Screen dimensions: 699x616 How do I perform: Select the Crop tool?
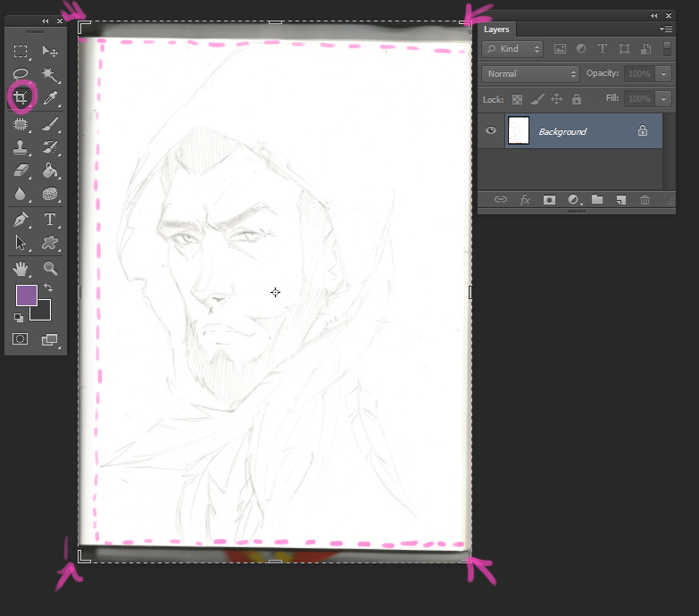pos(21,97)
